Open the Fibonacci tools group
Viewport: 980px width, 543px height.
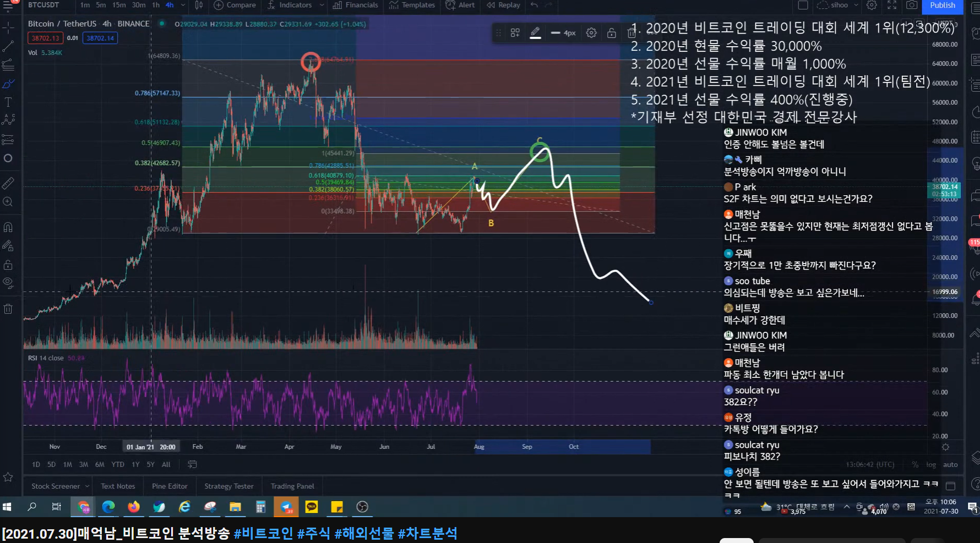click(8, 65)
